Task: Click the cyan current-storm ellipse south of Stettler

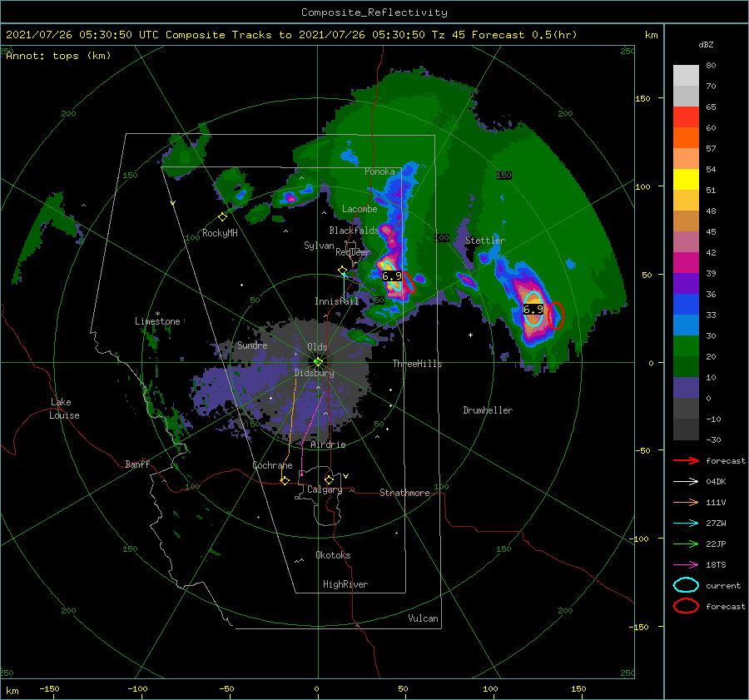Action: 533,309
